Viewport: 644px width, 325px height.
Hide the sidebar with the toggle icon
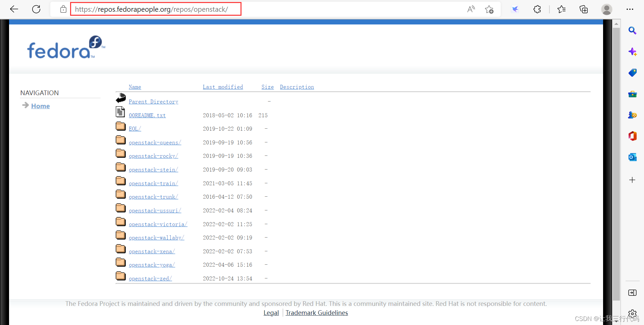pos(632,293)
